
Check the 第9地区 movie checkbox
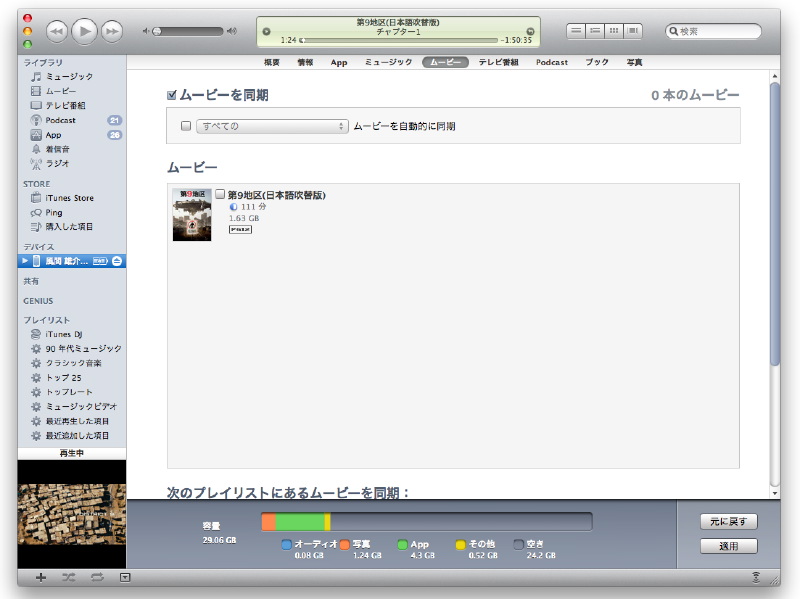pos(220,195)
